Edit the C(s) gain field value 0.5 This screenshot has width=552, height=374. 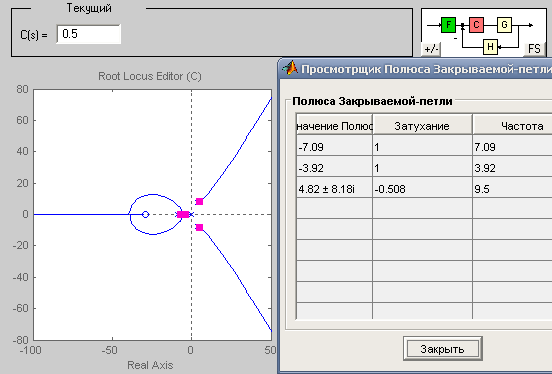(88, 34)
